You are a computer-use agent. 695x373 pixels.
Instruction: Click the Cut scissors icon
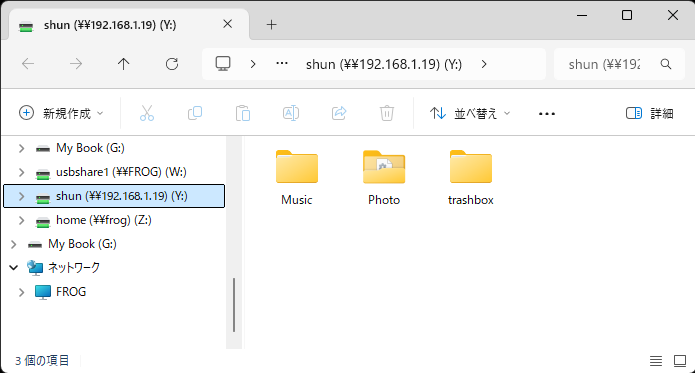click(x=147, y=113)
